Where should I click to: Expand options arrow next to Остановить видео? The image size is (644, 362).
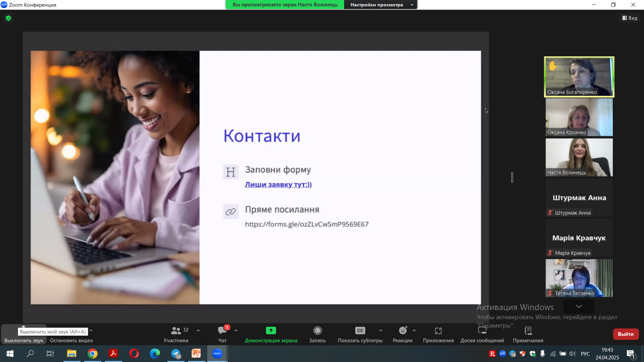point(91,330)
